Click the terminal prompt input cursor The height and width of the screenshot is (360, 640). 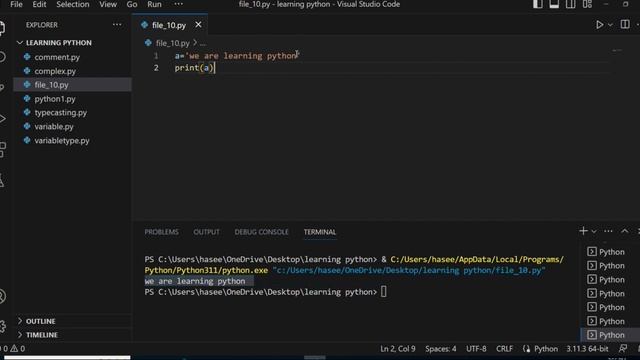click(x=384, y=292)
